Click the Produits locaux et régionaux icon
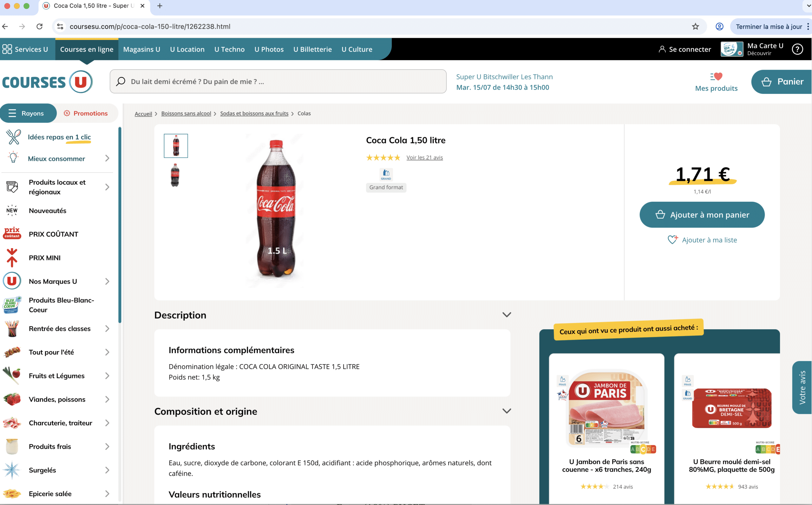The width and height of the screenshot is (812, 505). coord(12,187)
